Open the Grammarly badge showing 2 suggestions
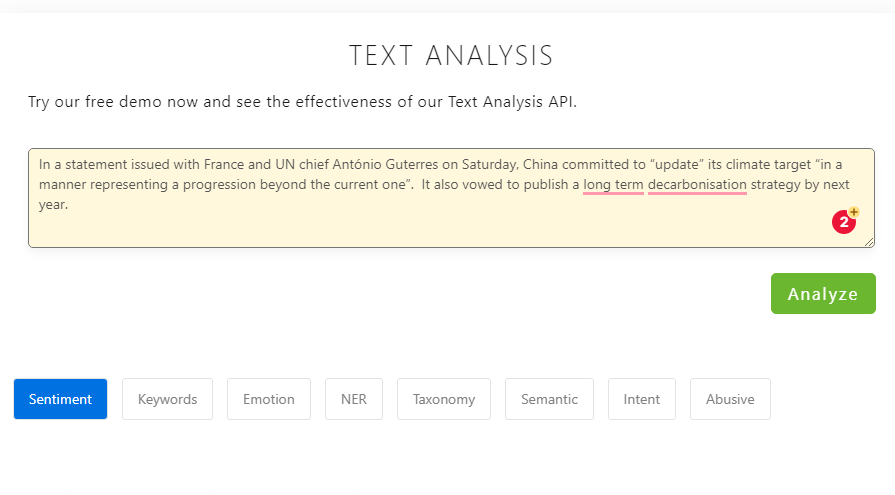The height and width of the screenshot is (495, 895). [x=845, y=222]
